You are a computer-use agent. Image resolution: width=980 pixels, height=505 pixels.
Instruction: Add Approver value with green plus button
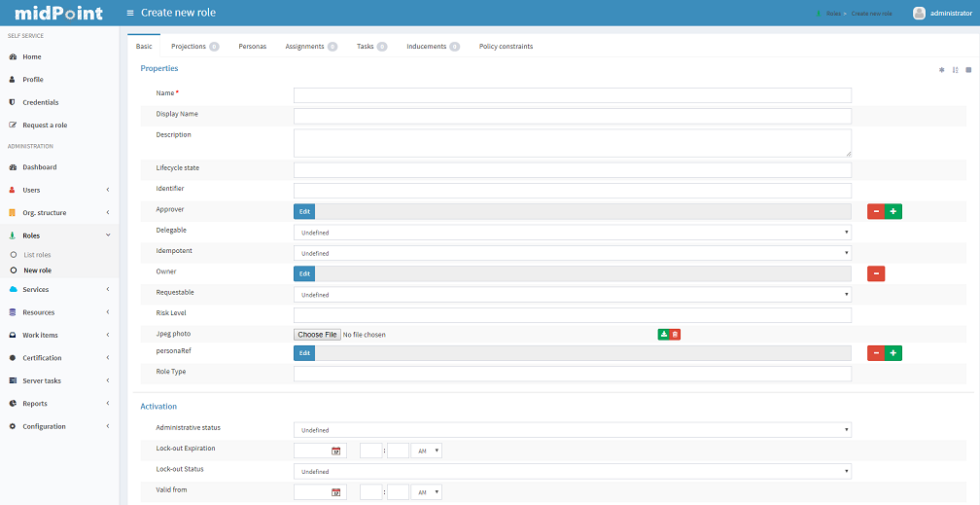tap(892, 211)
